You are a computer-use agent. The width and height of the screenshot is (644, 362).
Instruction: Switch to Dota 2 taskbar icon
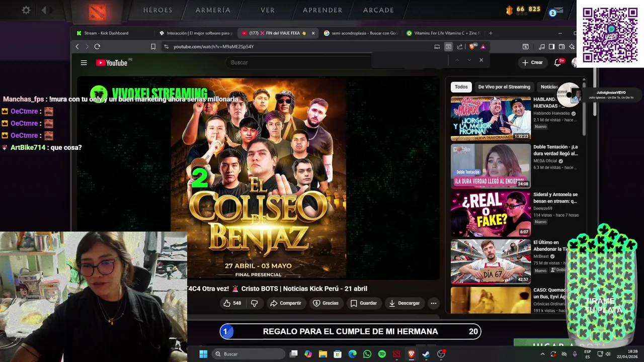[396, 354]
